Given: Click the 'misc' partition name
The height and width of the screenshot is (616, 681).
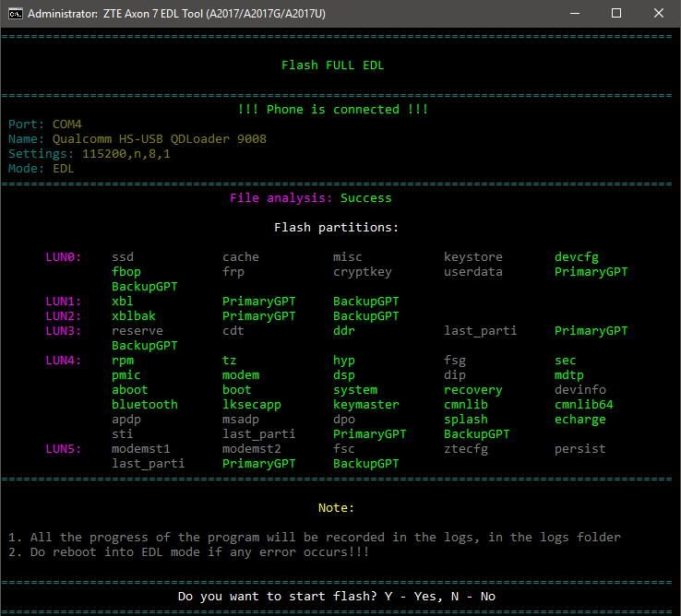Looking at the screenshot, I should (348, 257).
